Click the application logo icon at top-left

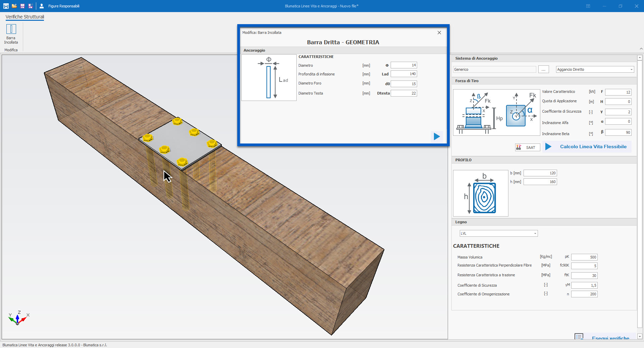[6, 6]
